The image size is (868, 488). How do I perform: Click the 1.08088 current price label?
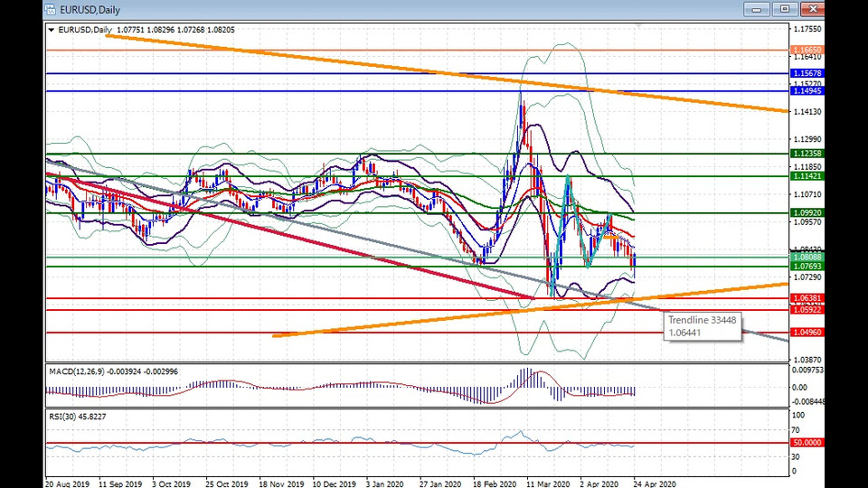click(807, 257)
